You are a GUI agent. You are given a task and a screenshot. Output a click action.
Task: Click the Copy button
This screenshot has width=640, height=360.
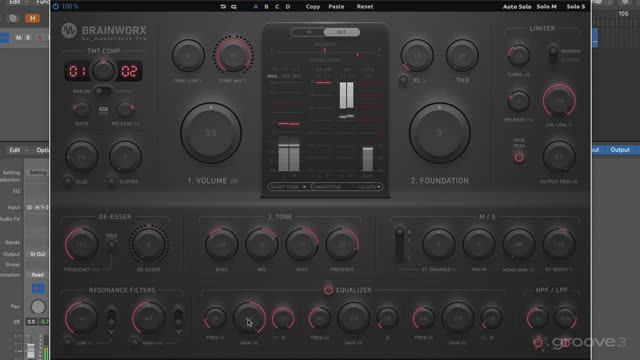(313, 7)
